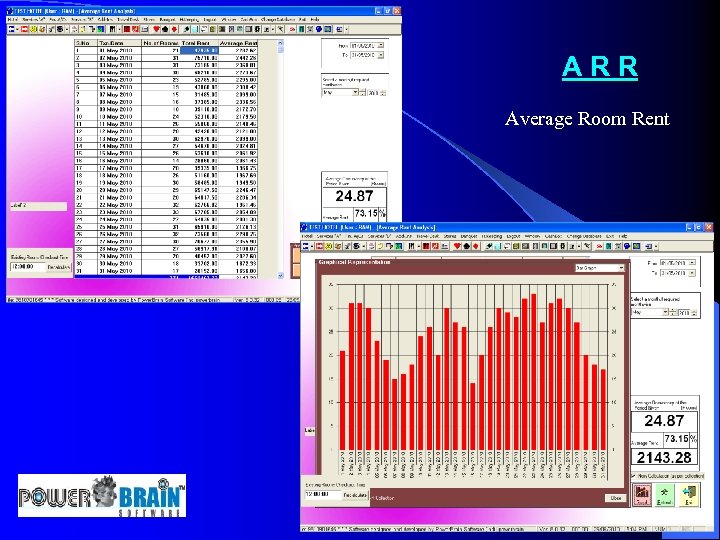The height and width of the screenshot is (540, 720).
Task: Open the From date dropdown in graph window
Action: point(692,263)
